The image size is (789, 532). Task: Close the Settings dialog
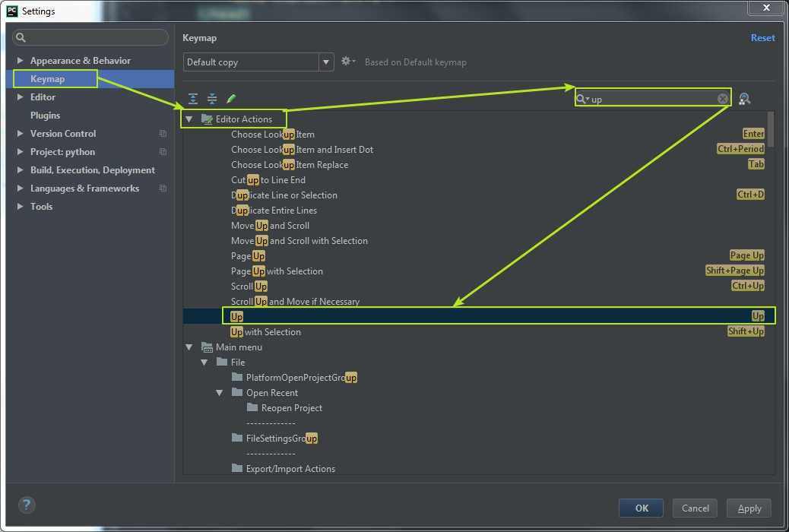(766, 7)
